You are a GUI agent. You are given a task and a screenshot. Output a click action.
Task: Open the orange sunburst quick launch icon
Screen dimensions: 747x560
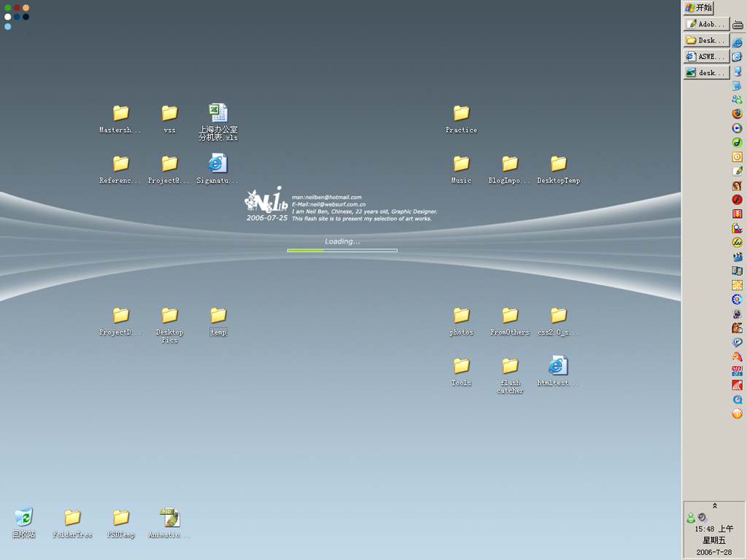[x=737, y=285]
